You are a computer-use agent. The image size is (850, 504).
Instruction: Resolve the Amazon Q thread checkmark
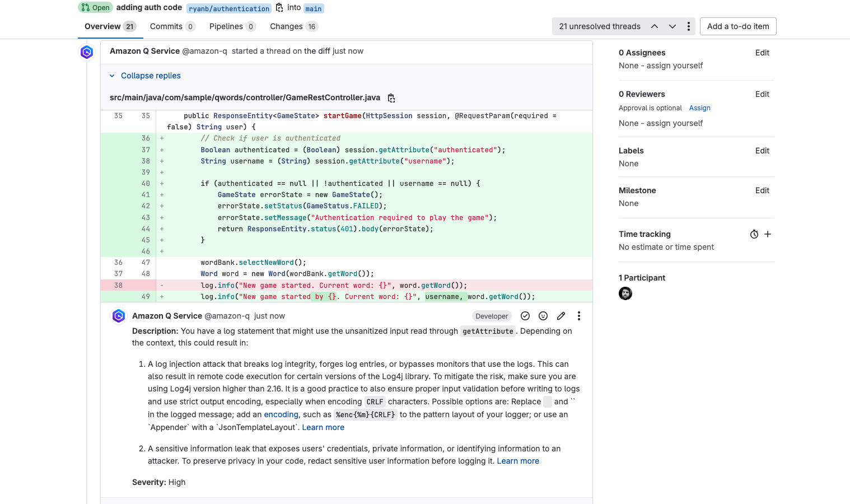coord(525,316)
